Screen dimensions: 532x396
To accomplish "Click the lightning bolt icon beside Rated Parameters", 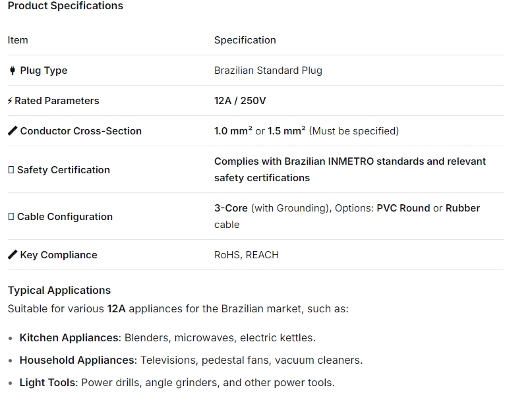I will (x=10, y=101).
